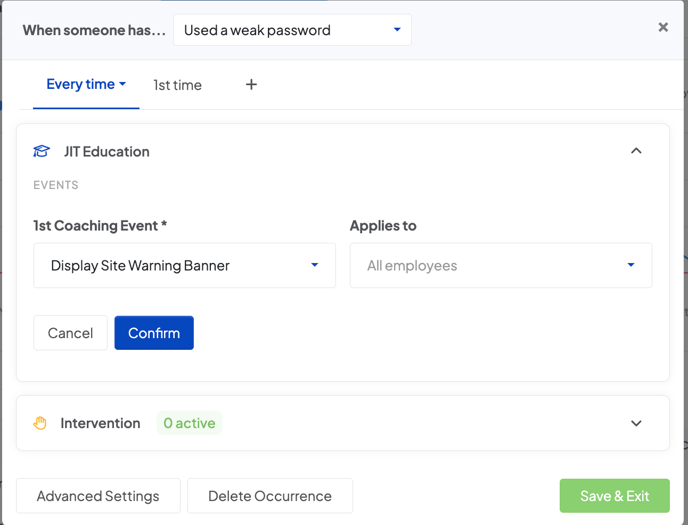
Task: Click the Every time tab dropdown arrow
Action: pos(122,84)
